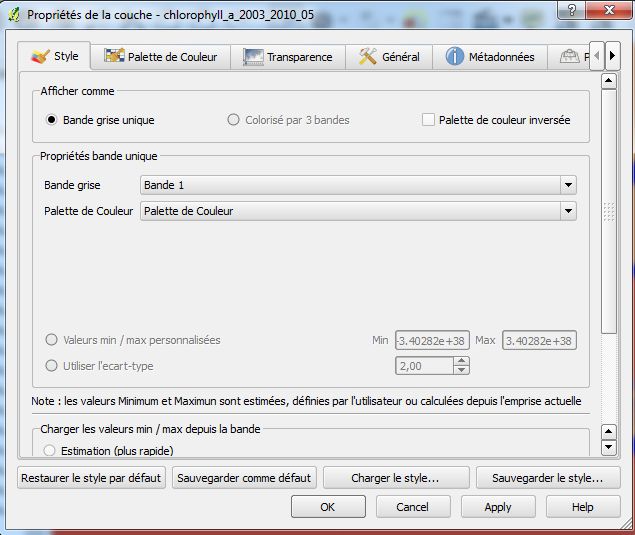Click the Transparence tab icon
The image size is (635, 535).
point(253,57)
